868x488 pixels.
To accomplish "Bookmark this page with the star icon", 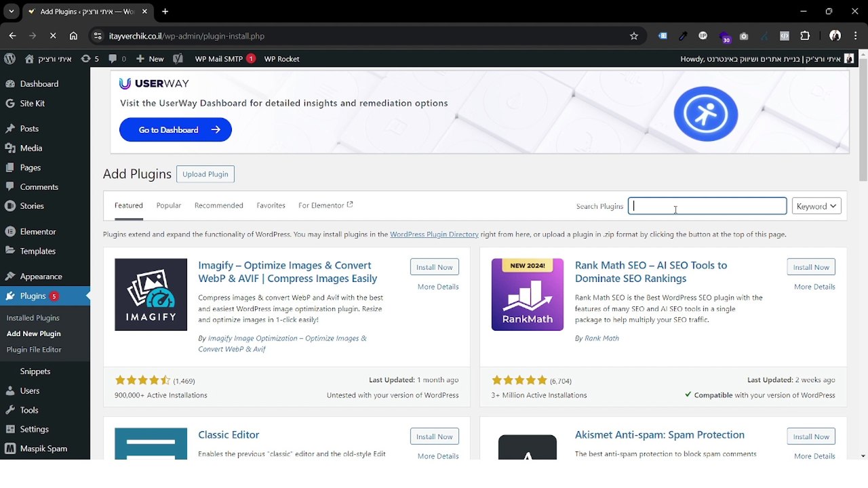I will point(634,36).
